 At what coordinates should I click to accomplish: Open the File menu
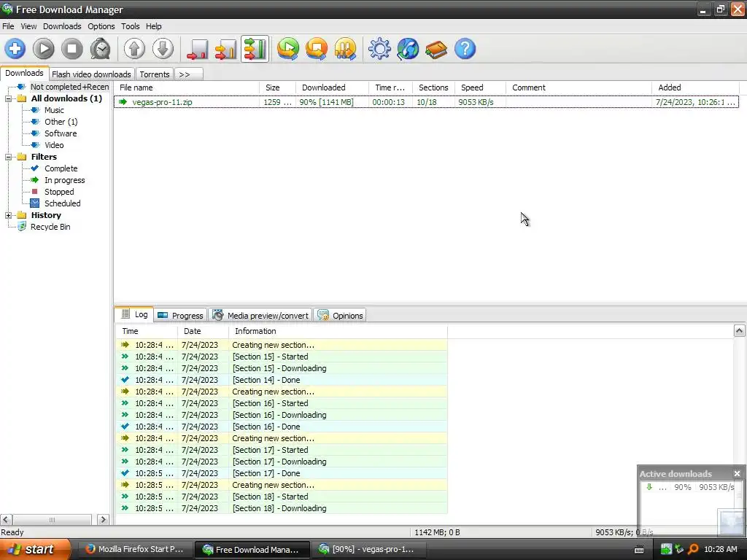(x=8, y=26)
